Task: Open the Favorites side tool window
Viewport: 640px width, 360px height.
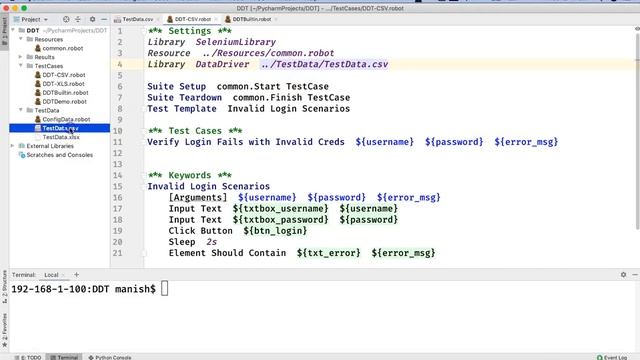Action: [x=4, y=330]
